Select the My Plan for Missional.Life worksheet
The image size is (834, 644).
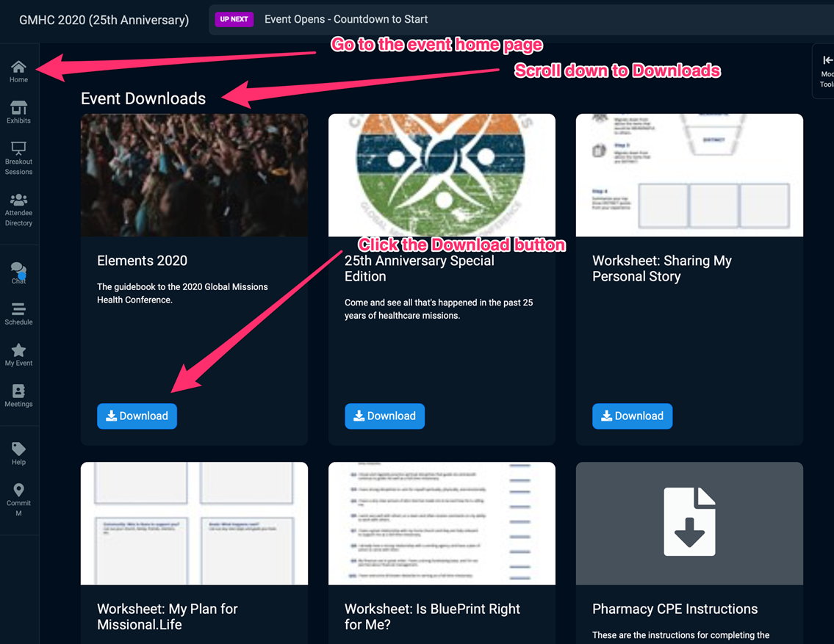(167, 616)
